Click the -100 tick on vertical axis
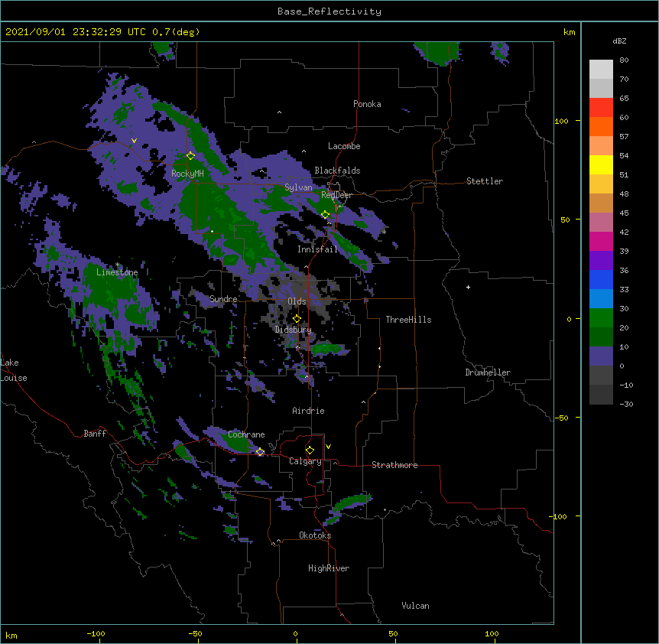Screen dimensions: 659x644 pyautogui.click(x=559, y=516)
